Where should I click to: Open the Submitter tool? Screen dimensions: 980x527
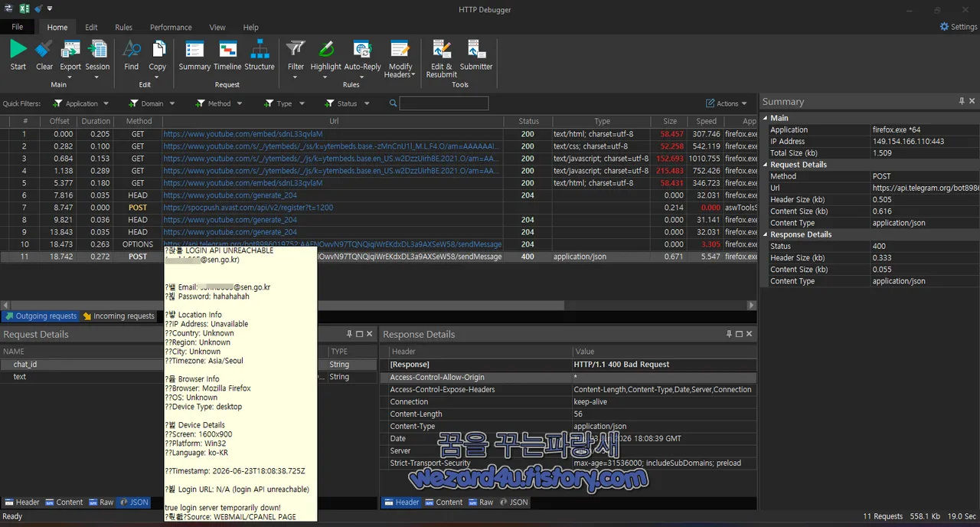[476, 56]
